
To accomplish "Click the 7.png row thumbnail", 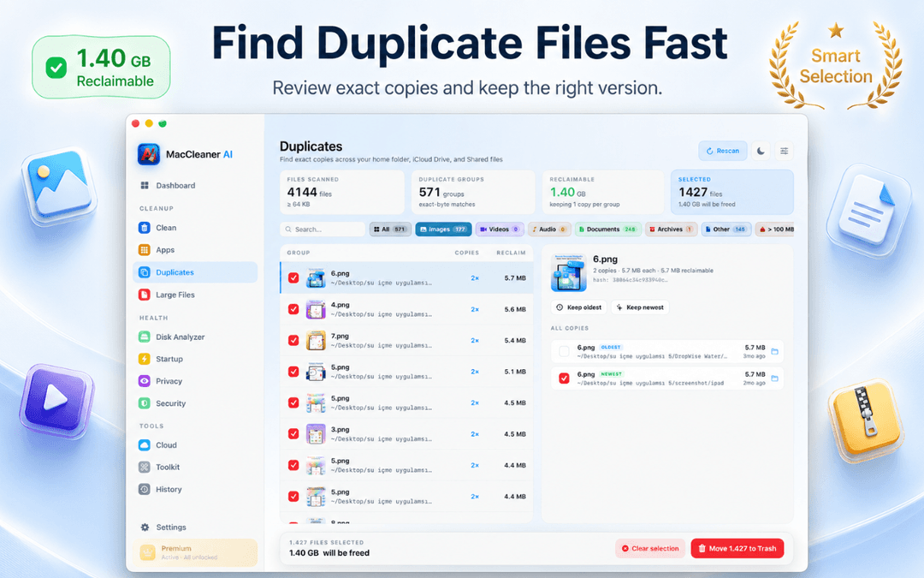I will point(316,341).
